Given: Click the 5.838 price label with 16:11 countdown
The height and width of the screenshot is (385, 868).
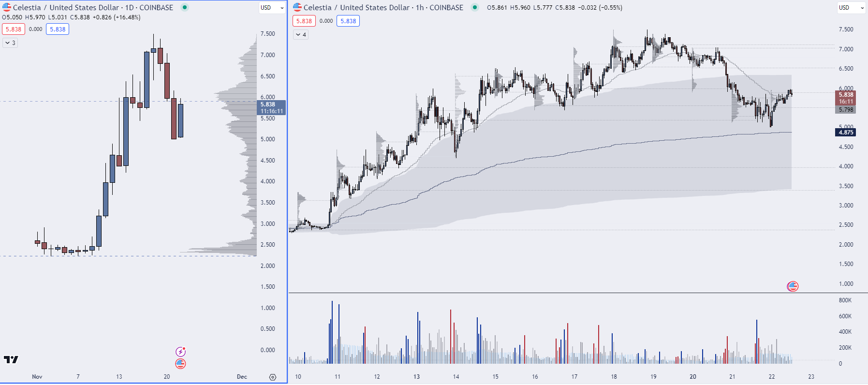Looking at the screenshot, I should pyautogui.click(x=846, y=98).
